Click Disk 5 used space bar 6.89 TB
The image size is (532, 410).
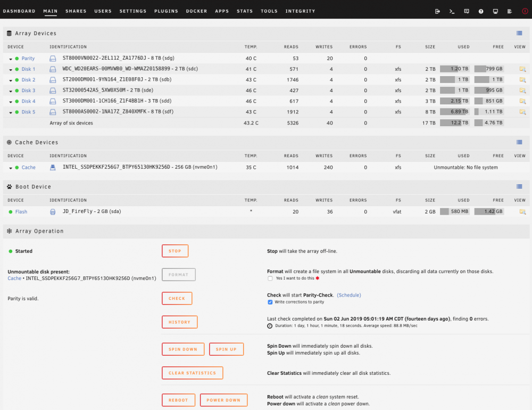click(x=455, y=112)
